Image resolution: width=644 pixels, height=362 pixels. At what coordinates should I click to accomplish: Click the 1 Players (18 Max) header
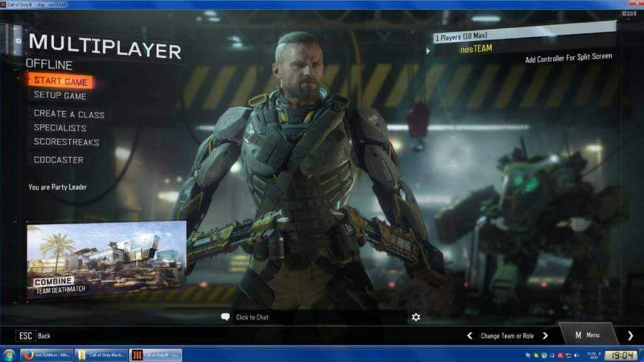point(525,33)
